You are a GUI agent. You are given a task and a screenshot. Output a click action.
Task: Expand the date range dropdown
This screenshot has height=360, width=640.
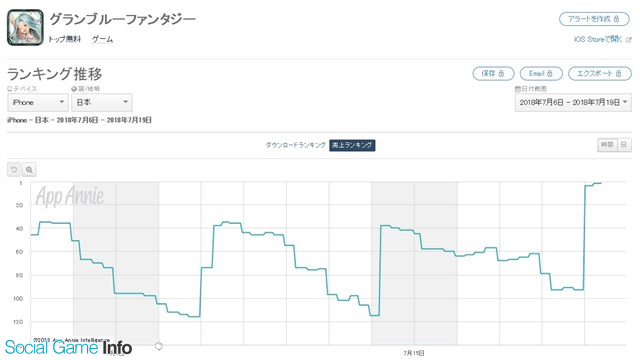tap(573, 102)
